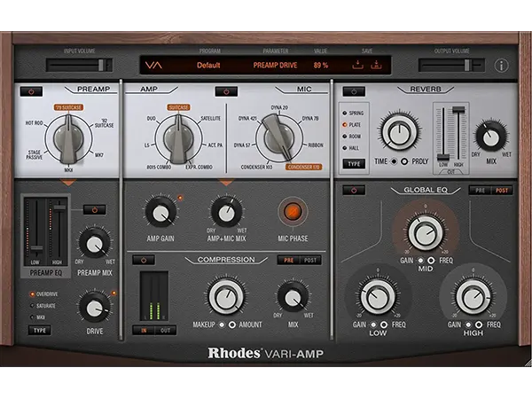Set compression to POST

pyautogui.click(x=310, y=260)
